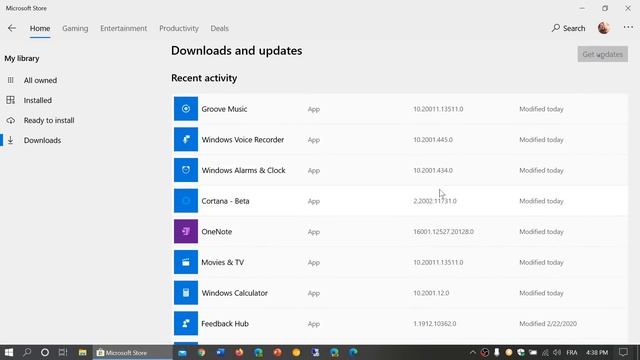Click the Downloads arrow icon
This screenshot has width=640, height=360.
point(11,140)
